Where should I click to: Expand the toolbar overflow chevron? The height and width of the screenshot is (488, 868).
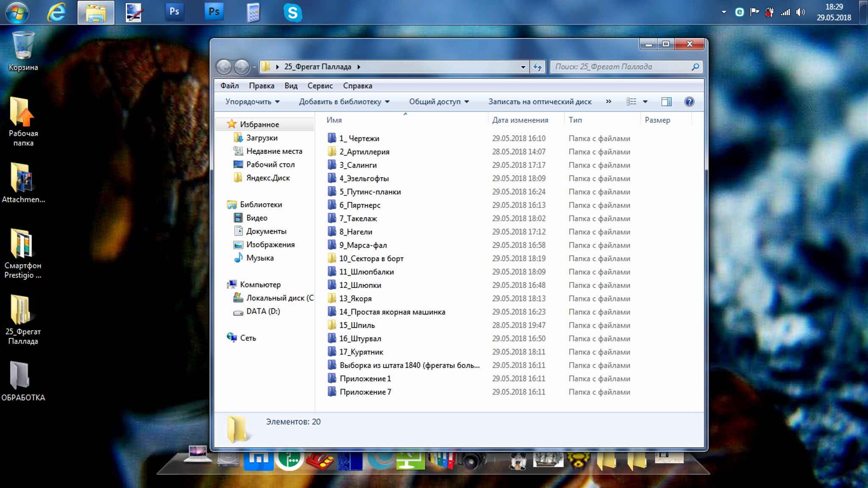coord(609,102)
